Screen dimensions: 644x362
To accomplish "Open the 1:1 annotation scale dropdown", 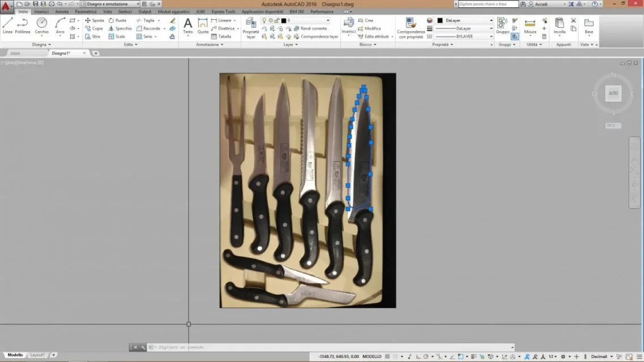I will click(553, 357).
